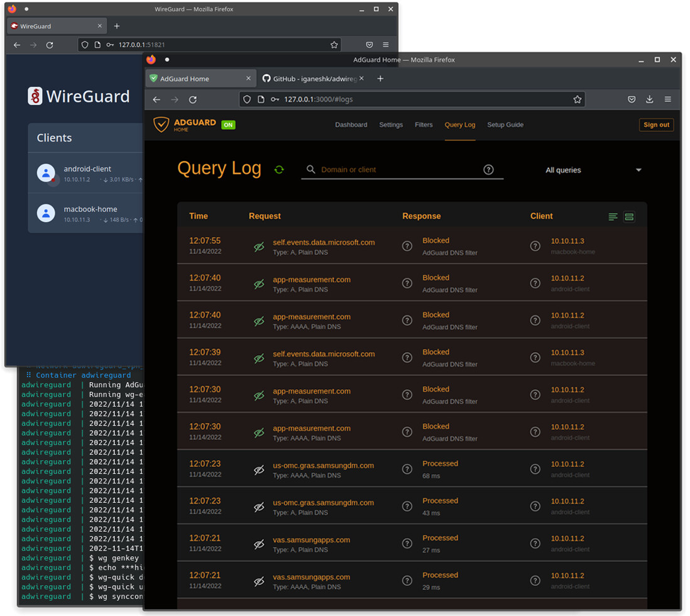Viewport: 690px width, 616px height.
Task: Open the Firefox hamburger menu in AdGuard window
Action: click(x=668, y=100)
